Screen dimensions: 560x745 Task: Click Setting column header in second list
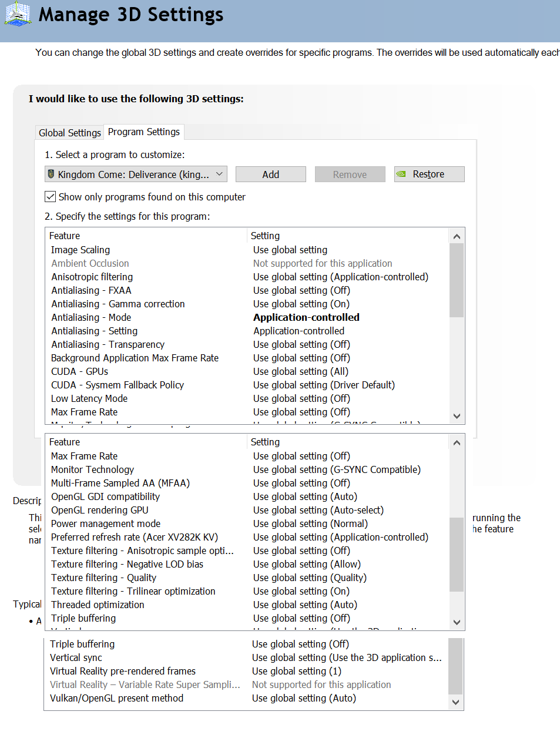(x=348, y=442)
